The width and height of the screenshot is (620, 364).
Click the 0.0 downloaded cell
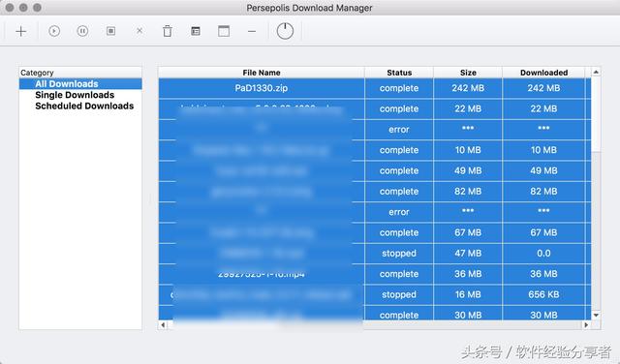click(x=543, y=254)
